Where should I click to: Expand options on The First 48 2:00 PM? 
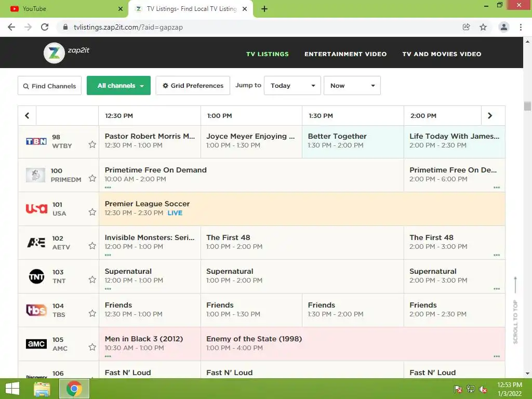pyautogui.click(x=497, y=255)
